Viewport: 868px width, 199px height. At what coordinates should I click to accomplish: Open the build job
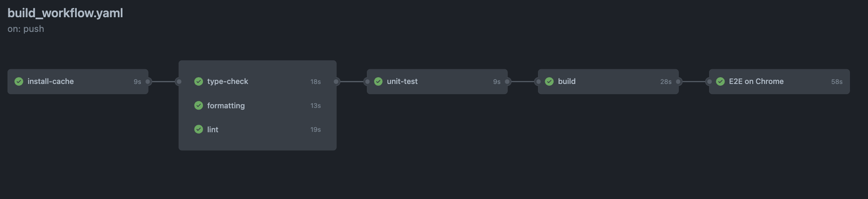(608, 81)
